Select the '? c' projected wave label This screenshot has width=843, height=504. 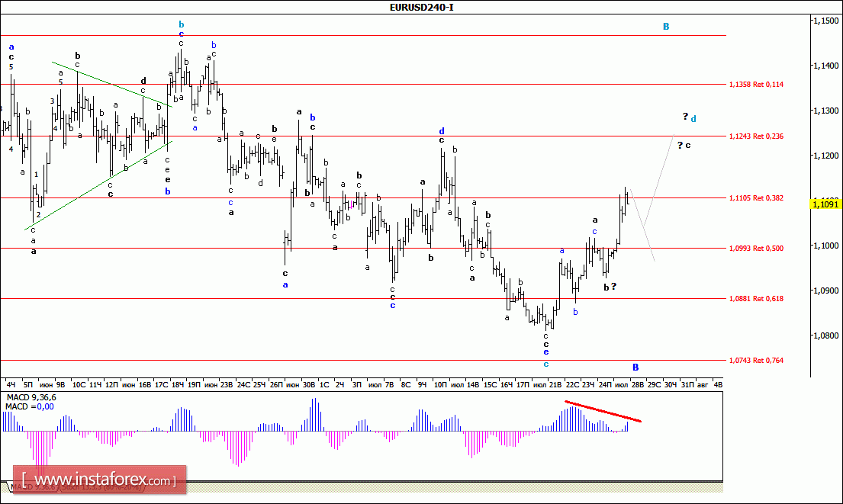point(684,145)
